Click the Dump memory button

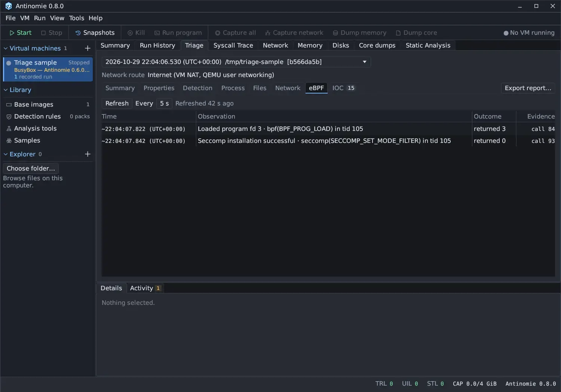359,33
